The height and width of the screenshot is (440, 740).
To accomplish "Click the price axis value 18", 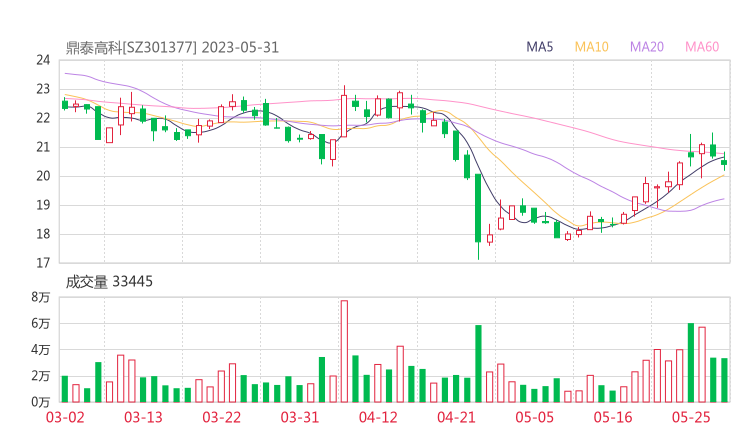I will (43, 234).
